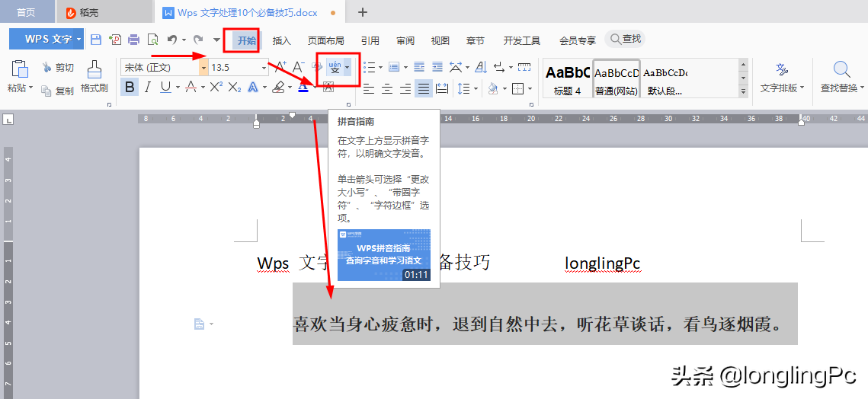Screen dimensions: 868x399
Task: Open a new tab with the plus button
Action: coord(363,12)
